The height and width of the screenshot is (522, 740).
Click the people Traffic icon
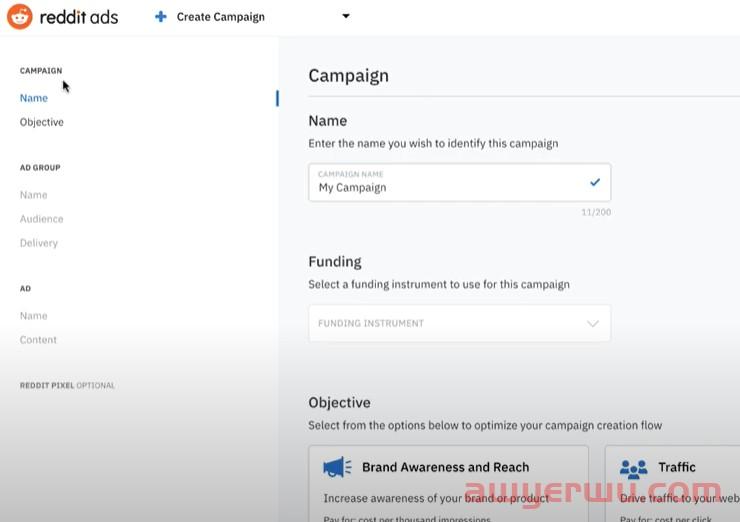click(x=634, y=468)
